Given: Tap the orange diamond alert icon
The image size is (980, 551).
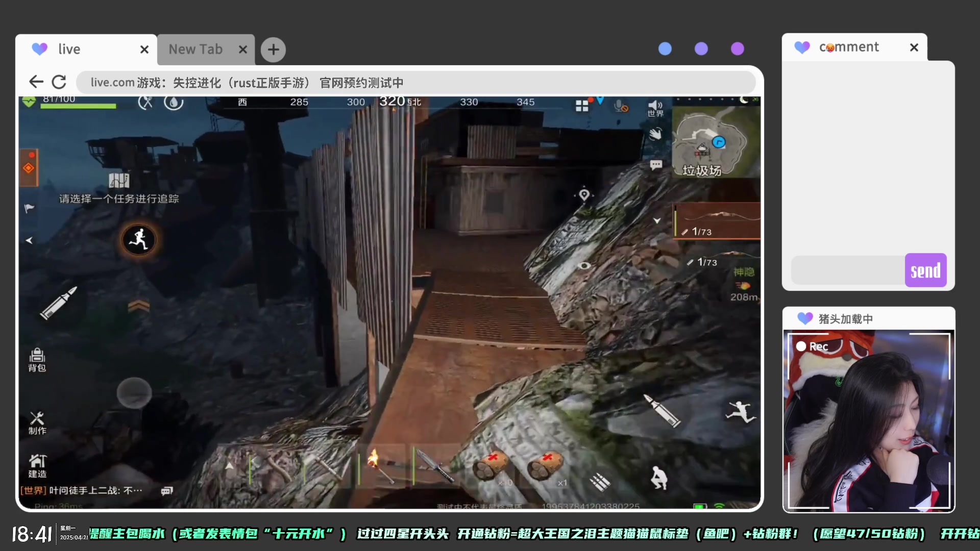Looking at the screenshot, I should (x=29, y=168).
